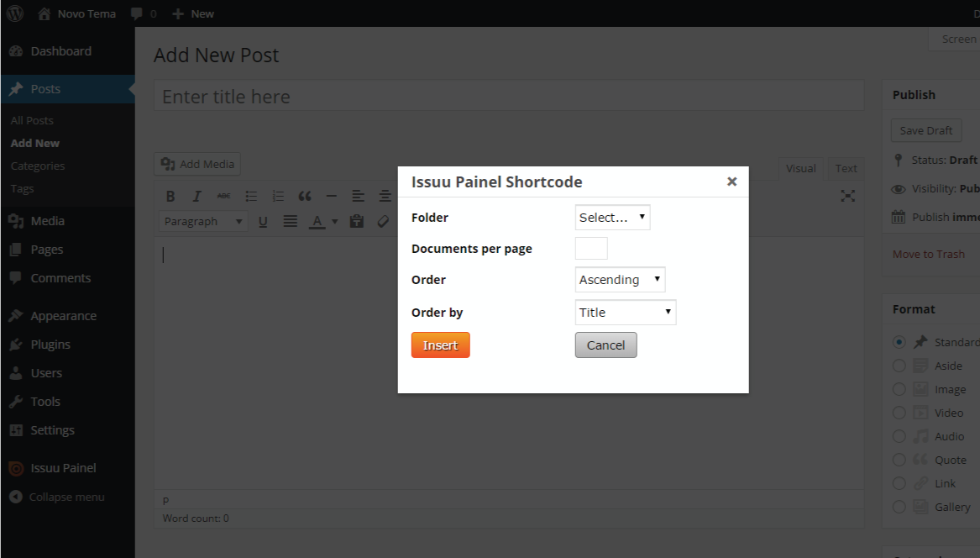Screen dimensions: 980x558
Task: Select the Gallery post format
Action: [899, 507]
